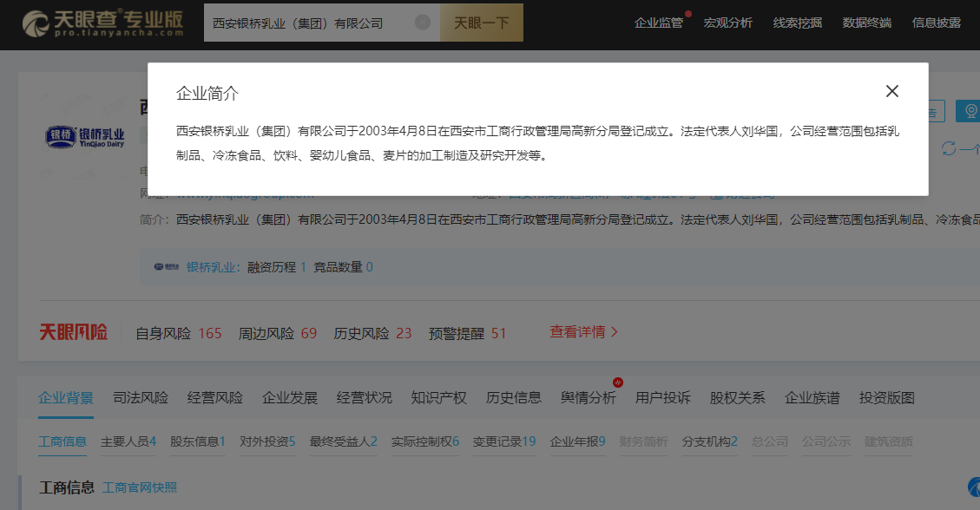
Task: Select 企业年报9 sub-tab
Action: coord(577,441)
